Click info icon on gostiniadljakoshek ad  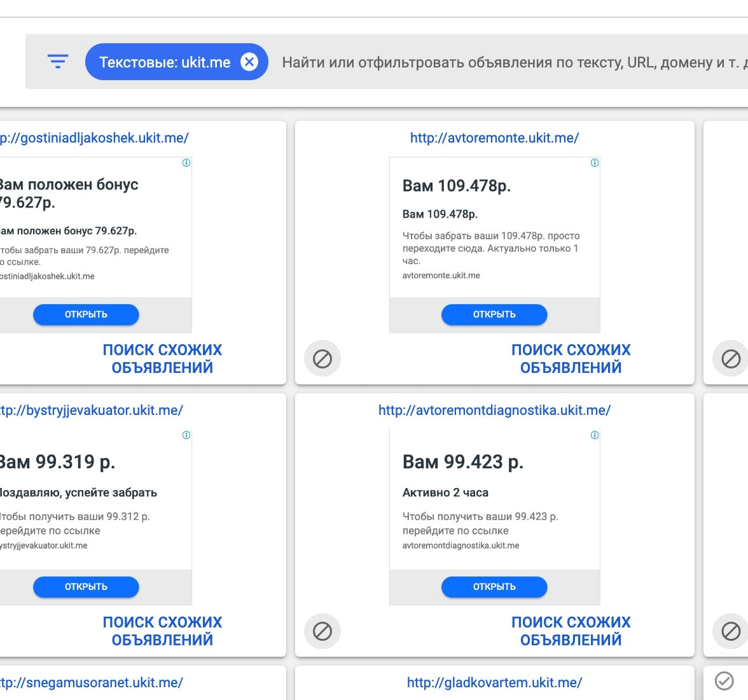186,163
